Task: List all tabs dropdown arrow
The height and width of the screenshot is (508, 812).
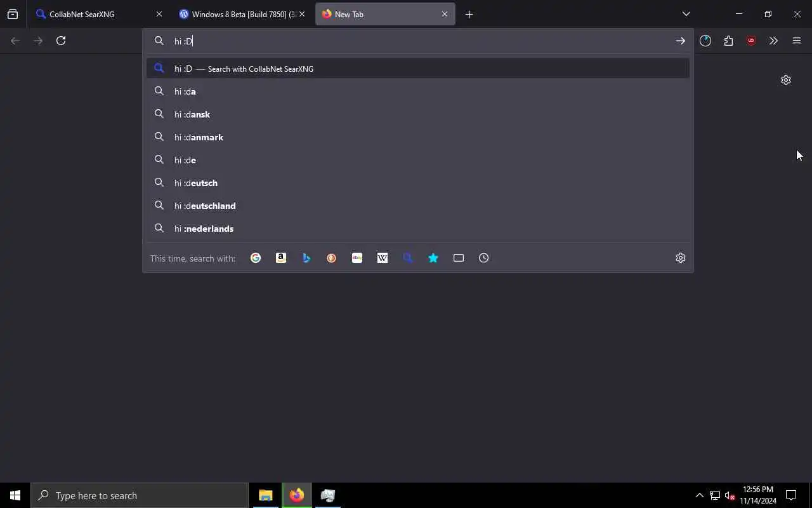Action: [x=686, y=14]
